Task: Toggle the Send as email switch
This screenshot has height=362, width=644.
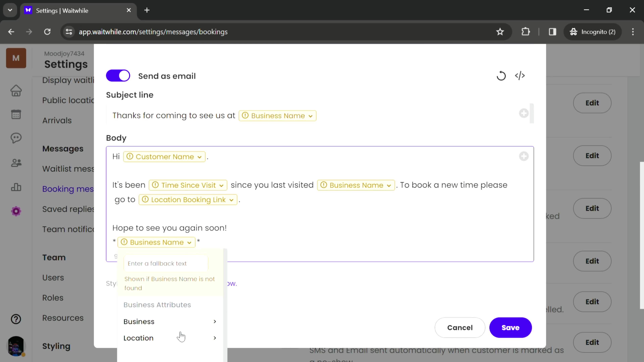Action: [x=118, y=76]
